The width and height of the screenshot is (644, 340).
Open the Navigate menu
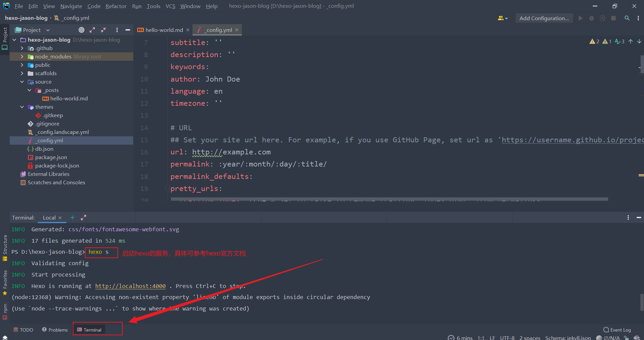coord(71,6)
